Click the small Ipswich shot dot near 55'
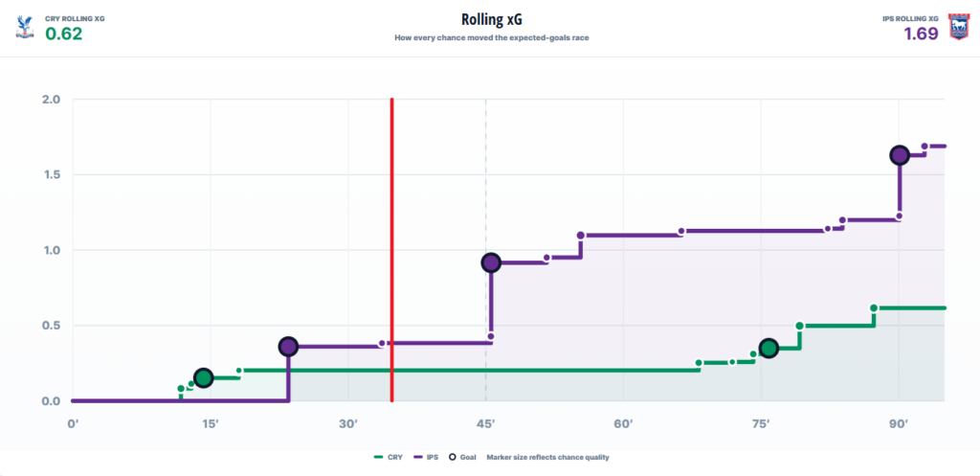 point(581,236)
